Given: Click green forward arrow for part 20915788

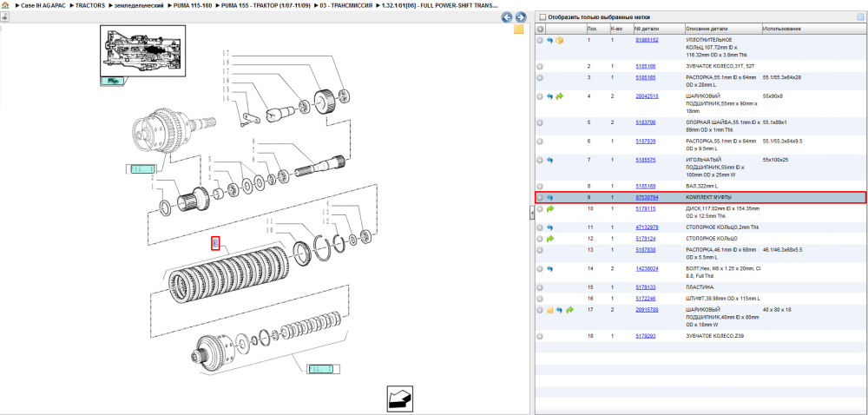Looking at the screenshot, I should [569, 310].
